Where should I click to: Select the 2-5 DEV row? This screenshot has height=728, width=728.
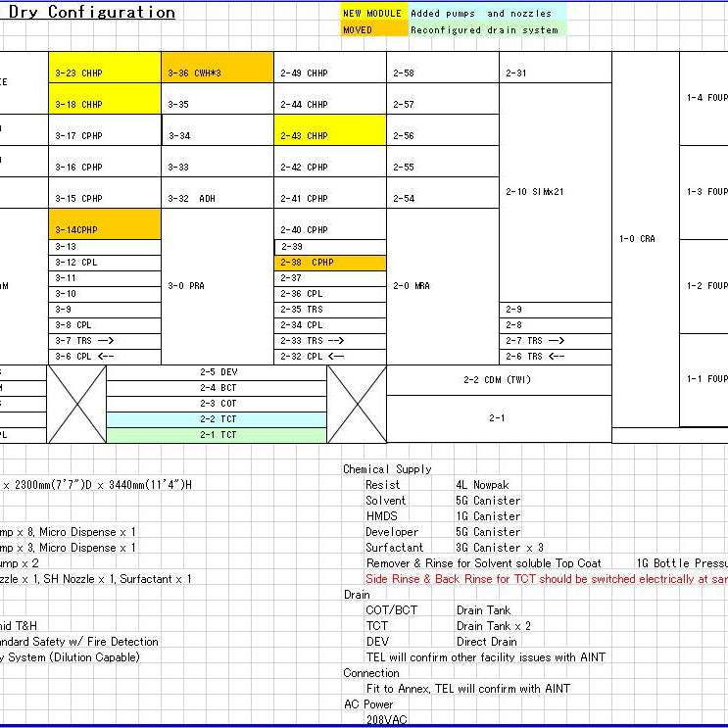[217, 372]
